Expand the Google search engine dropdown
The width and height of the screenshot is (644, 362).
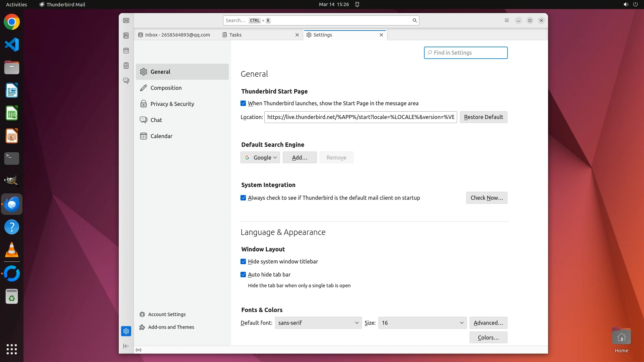[260, 158]
